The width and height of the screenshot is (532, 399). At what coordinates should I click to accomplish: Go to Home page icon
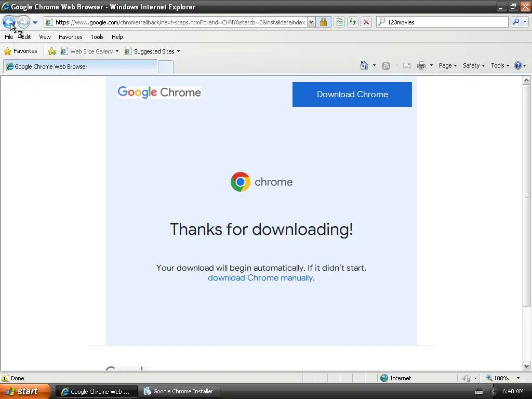click(364, 65)
